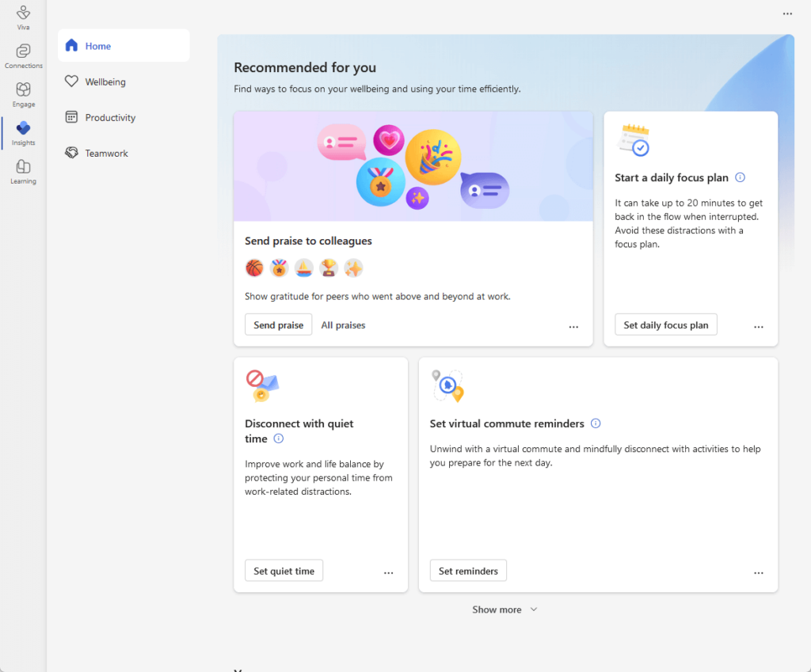Open more options on Send praise card
Screen dimensions: 811x672
pyautogui.click(x=573, y=326)
